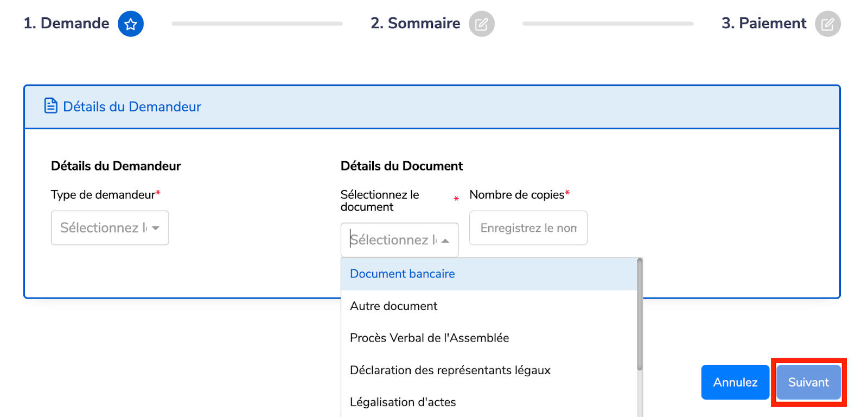Click the Détails du Document heading
This screenshot has width=868, height=417.
point(401,166)
